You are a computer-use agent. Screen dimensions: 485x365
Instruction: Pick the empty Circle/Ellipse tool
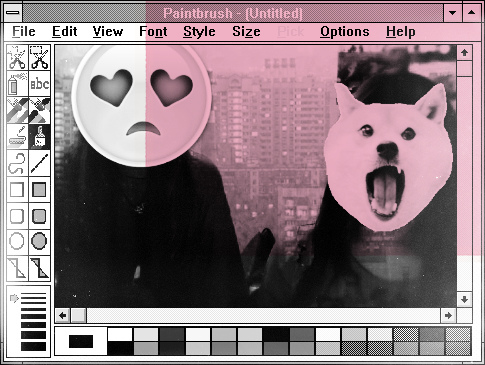point(17,241)
